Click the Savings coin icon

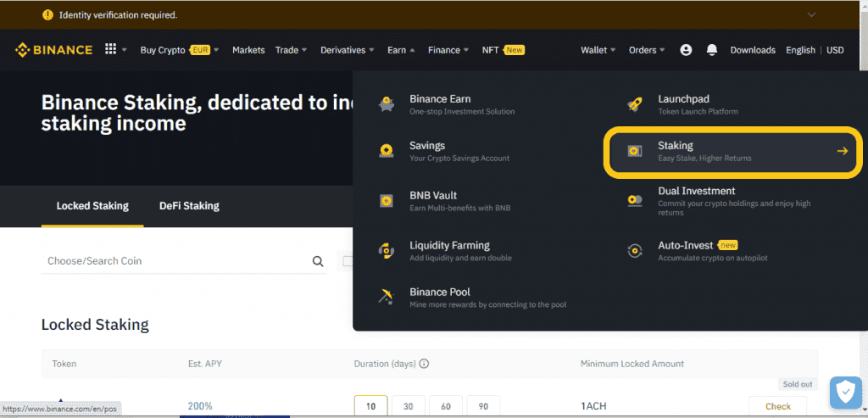click(387, 151)
